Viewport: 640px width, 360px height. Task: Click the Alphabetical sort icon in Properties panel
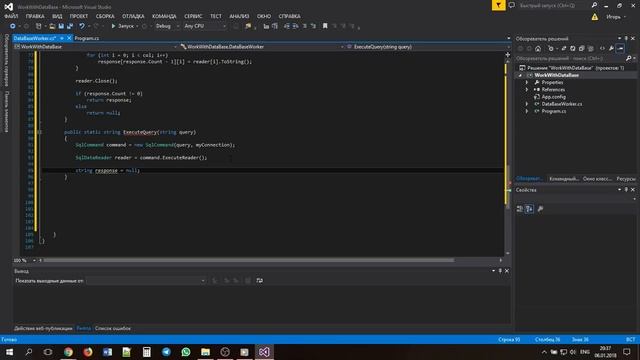(x=529, y=209)
